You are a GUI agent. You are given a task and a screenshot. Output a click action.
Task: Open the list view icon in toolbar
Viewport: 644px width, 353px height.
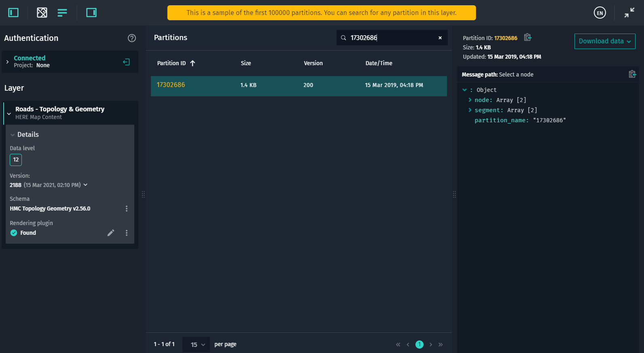62,13
